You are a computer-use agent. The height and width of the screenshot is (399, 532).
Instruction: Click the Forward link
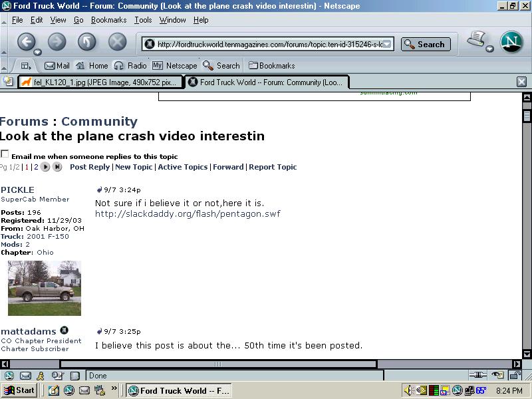228,167
